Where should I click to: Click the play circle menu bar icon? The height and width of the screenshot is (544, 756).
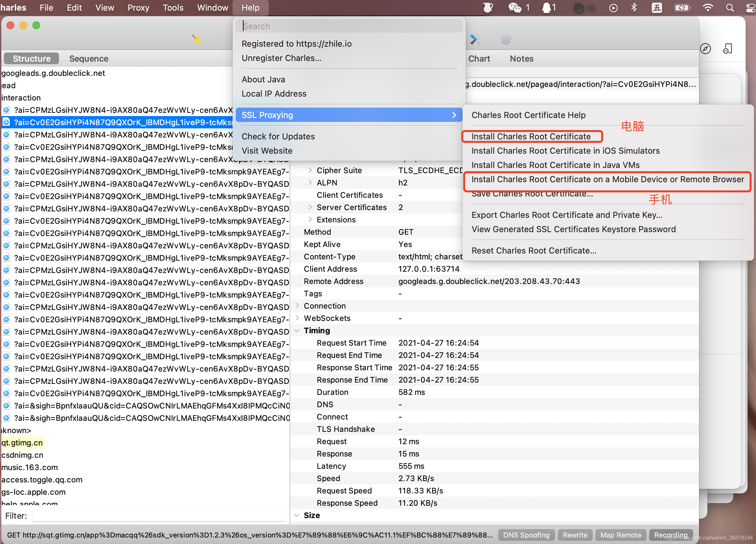613,8
